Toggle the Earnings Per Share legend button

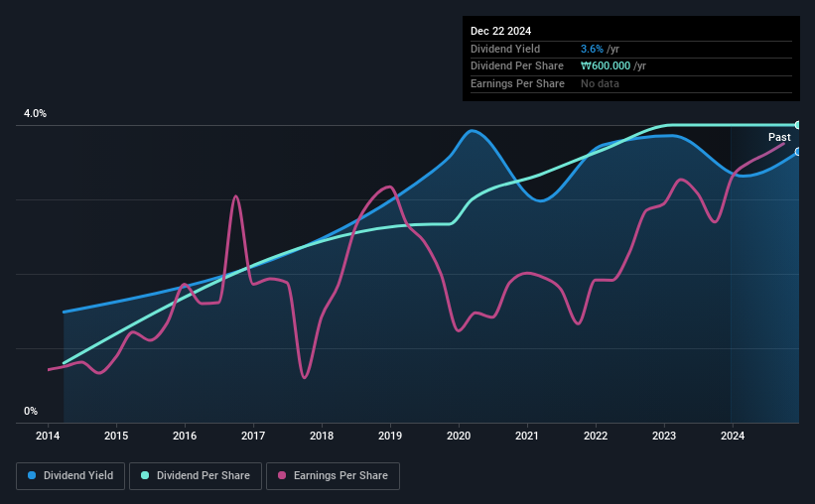pos(333,476)
